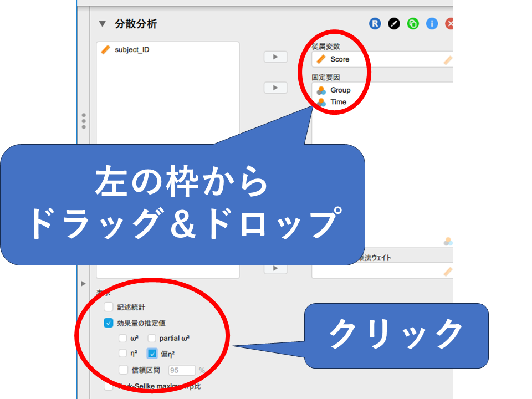Select the Group variable in fixed factors
532x399 pixels.
pyautogui.click(x=340, y=90)
